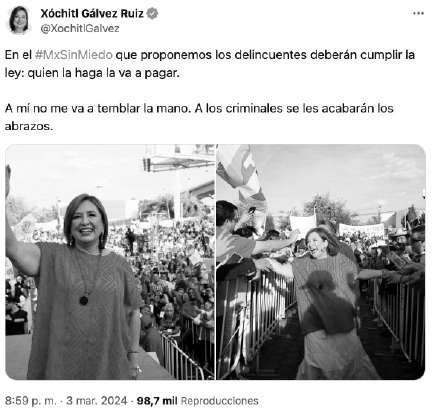Click the verified badge next to the name
The width and height of the screenshot is (432, 416).
point(152,13)
